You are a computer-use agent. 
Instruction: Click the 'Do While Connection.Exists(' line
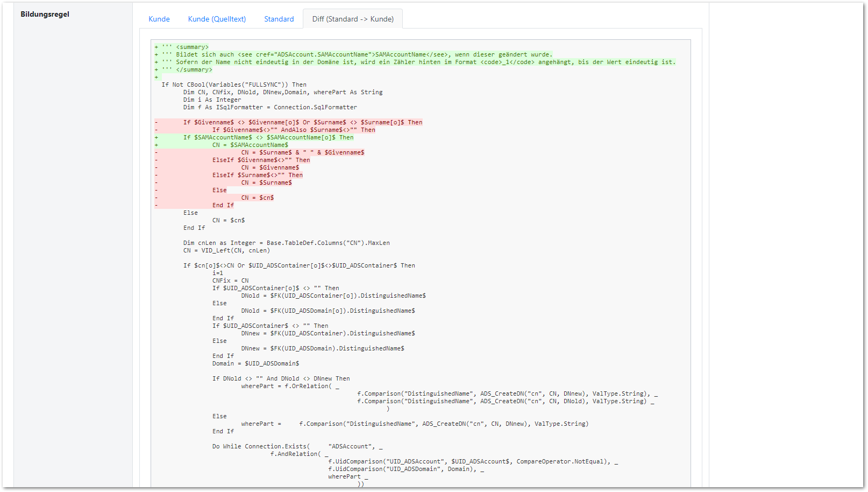click(261, 446)
